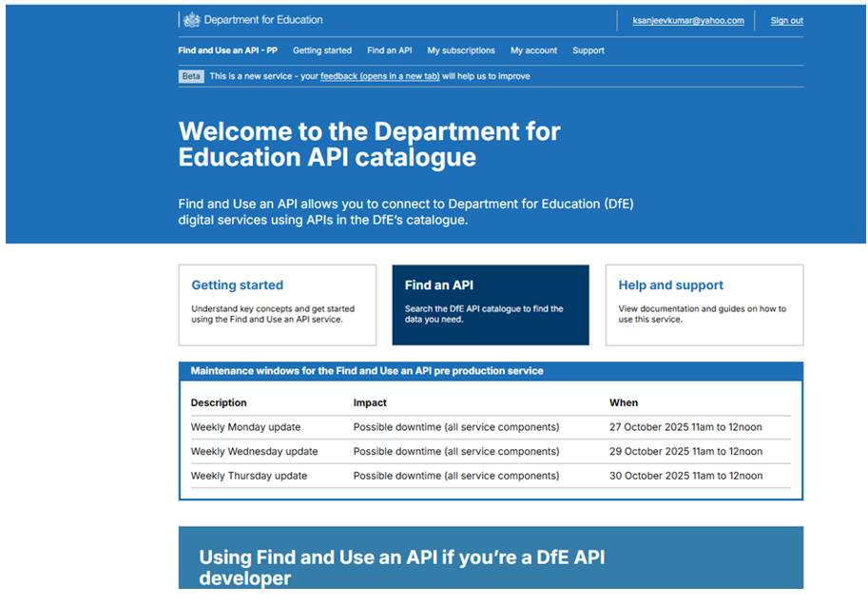Click the Search the DfE API catalogue description
The image size is (868, 606).
484,314
